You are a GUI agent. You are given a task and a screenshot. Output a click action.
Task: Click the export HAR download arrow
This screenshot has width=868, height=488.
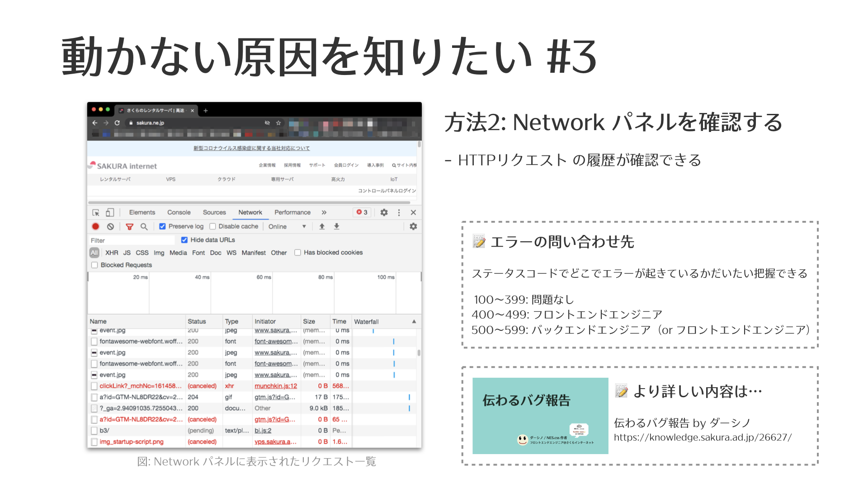click(x=336, y=226)
